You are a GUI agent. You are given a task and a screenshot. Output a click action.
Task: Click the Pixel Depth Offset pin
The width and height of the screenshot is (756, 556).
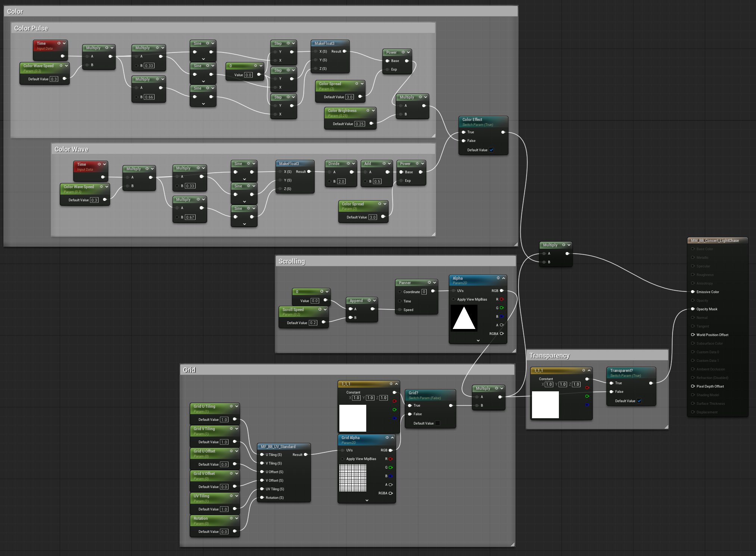point(693,386)
